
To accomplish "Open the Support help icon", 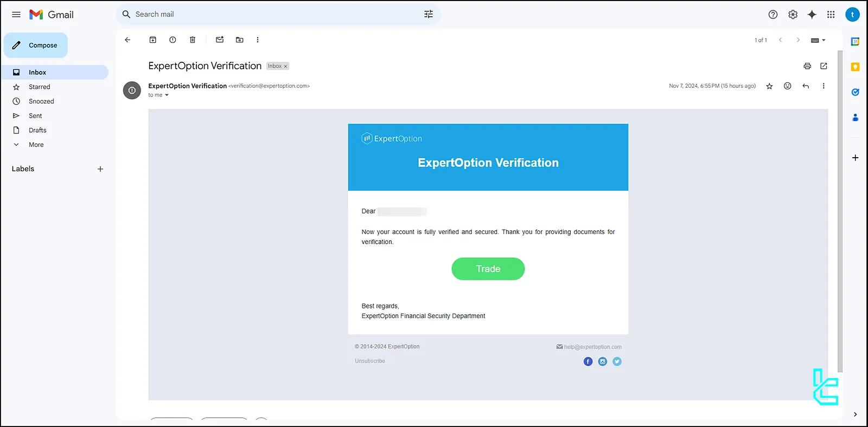I will (773, 15).
